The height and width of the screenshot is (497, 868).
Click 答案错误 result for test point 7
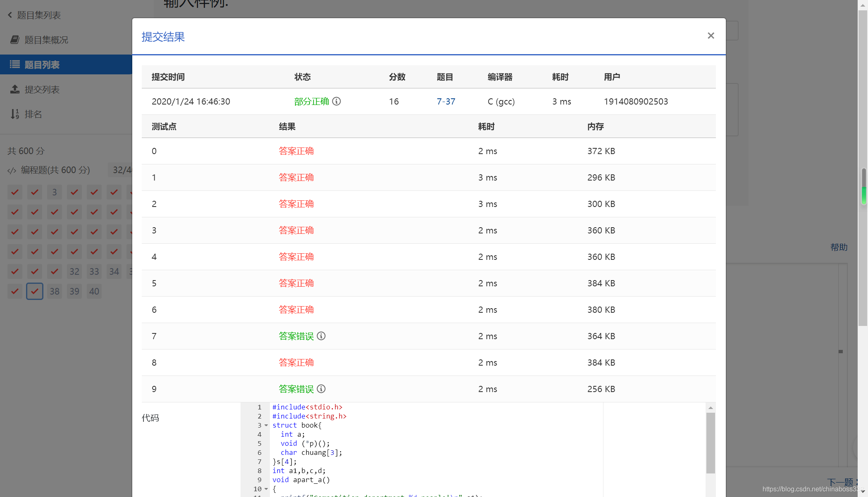click(x=296, y=336)
